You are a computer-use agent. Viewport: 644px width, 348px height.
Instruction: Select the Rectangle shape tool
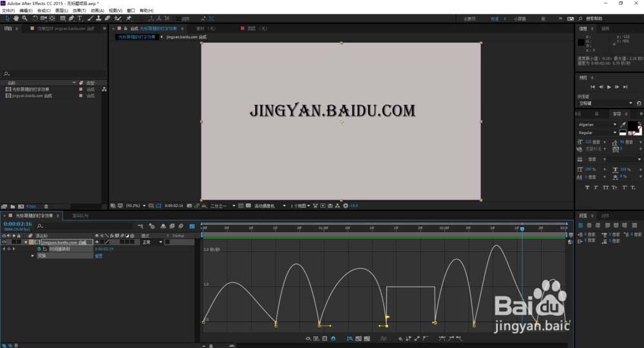tap(63, 19)
